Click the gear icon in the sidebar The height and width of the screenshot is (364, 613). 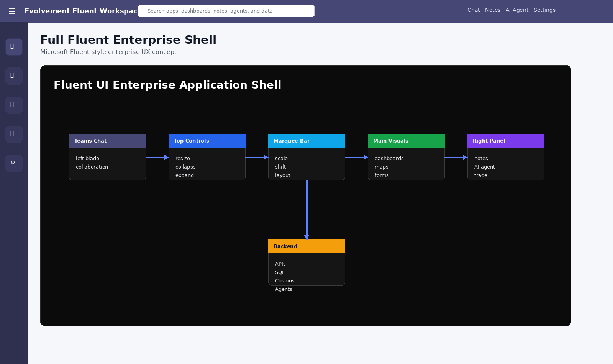tap(14, 163)
